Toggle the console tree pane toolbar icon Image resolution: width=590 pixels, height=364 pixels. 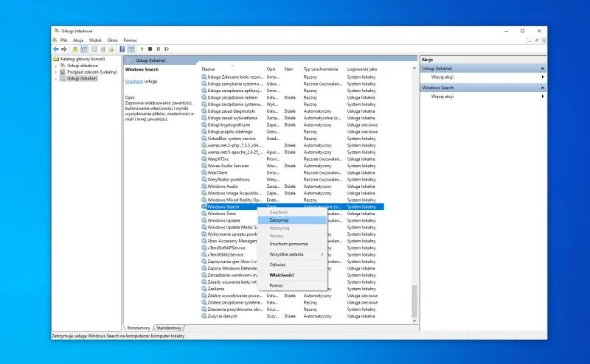click(84, 49)
